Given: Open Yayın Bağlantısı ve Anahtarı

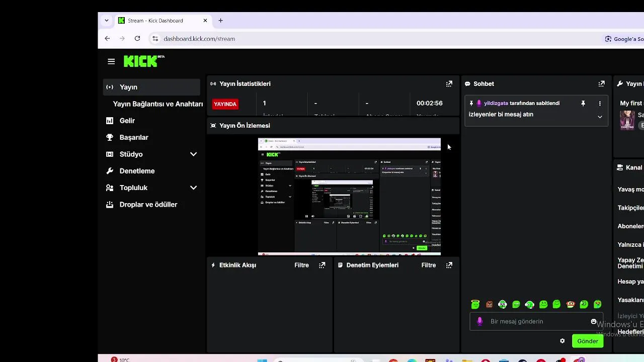Looking at the screenshot, I should click(x=157, y=104).
